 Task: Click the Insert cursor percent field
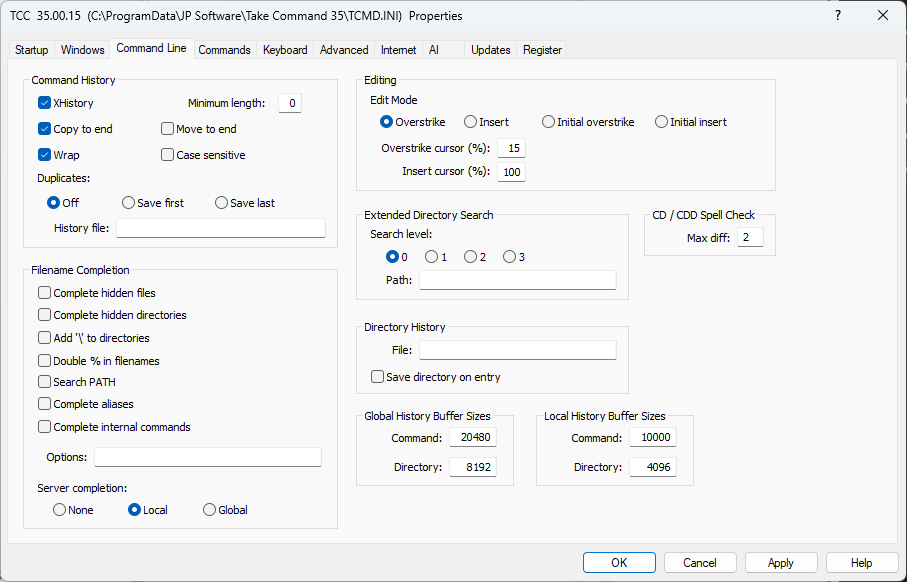(x=511, y=172)
